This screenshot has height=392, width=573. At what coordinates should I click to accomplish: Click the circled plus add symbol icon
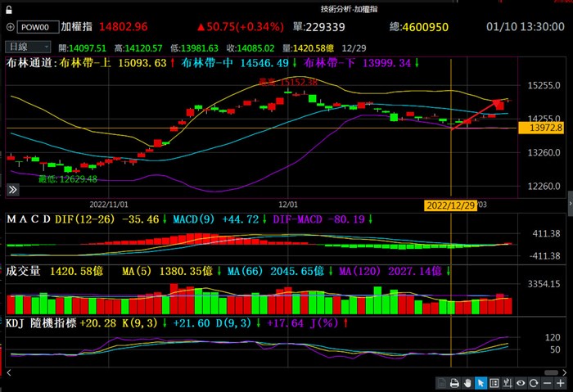[x=10, y=27]
